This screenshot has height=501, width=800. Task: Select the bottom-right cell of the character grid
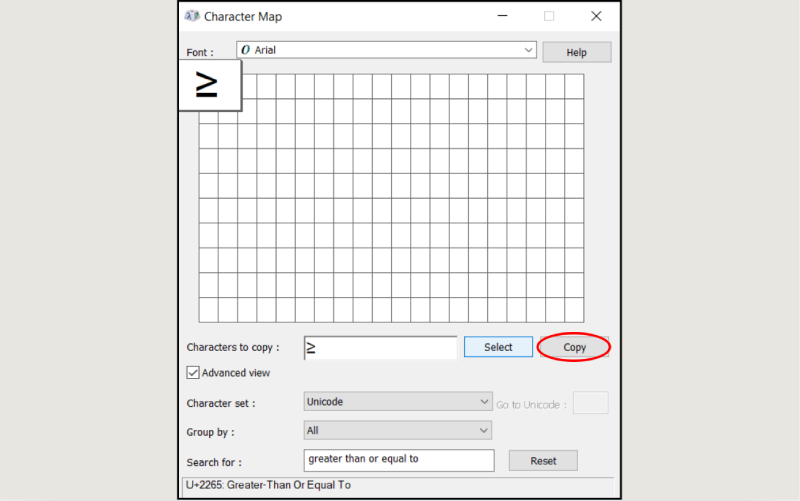tap(573, 310)
